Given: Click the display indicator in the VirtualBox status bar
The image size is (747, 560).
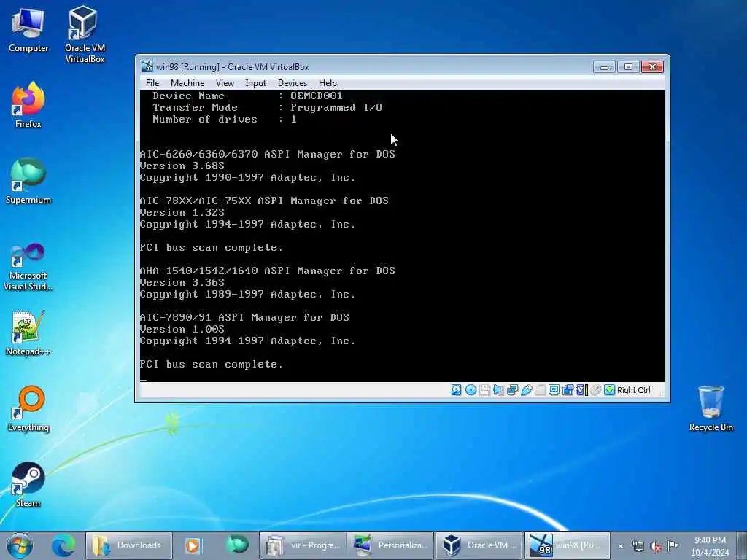Looking at the screenshot, I should (554, 390).
